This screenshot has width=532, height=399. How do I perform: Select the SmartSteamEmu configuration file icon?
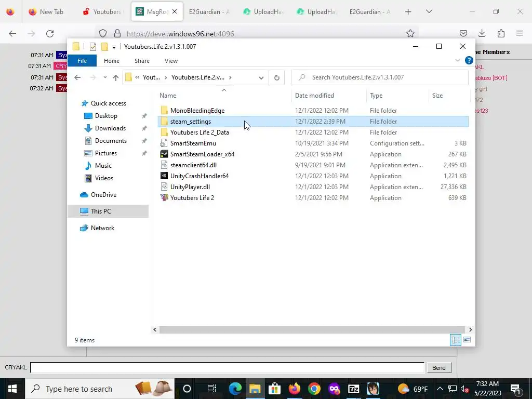(x=164, y=143)
